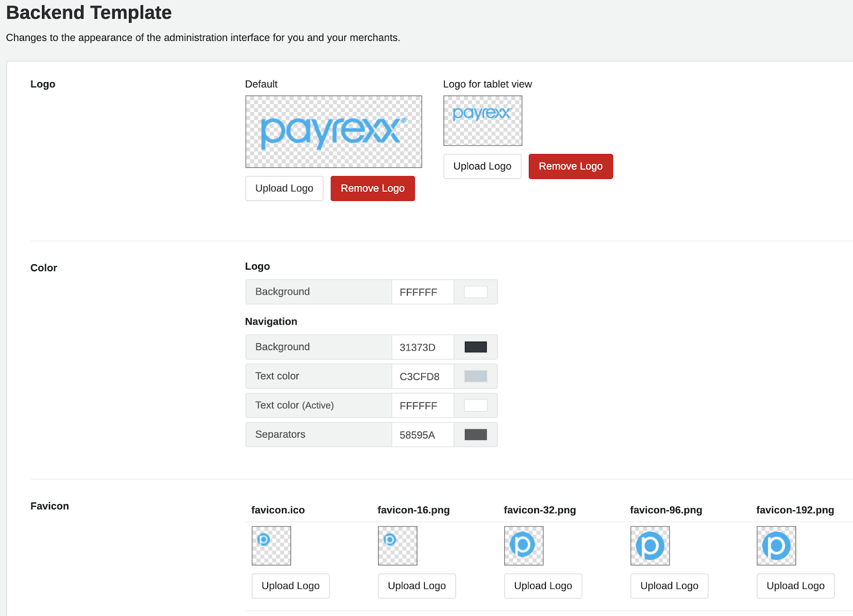Edit Text color (Active) hex value

point(423,406)
